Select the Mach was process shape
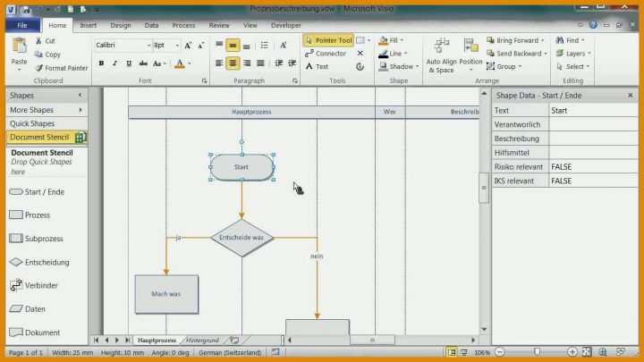 coord(166,294)
